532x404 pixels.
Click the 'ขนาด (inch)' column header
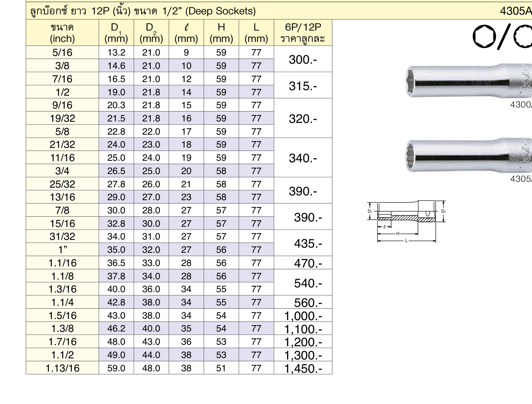click(63, 33)
